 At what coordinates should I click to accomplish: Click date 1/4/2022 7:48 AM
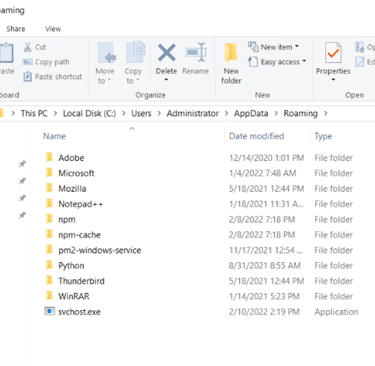(x=263, y=173)
